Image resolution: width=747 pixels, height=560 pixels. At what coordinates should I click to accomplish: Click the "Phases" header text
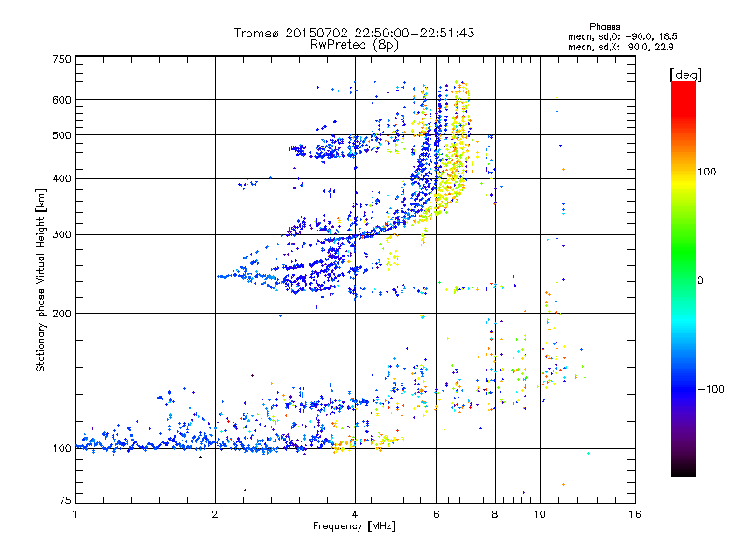point(604,27)
